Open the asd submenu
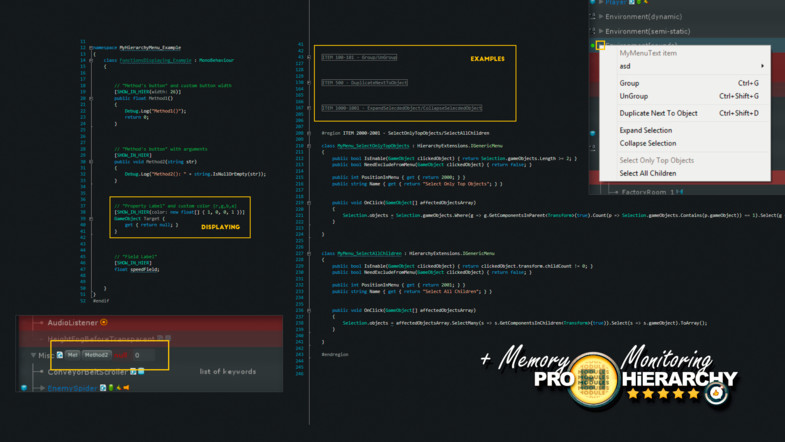The image size is (785, 442). (x=685, y=66)
